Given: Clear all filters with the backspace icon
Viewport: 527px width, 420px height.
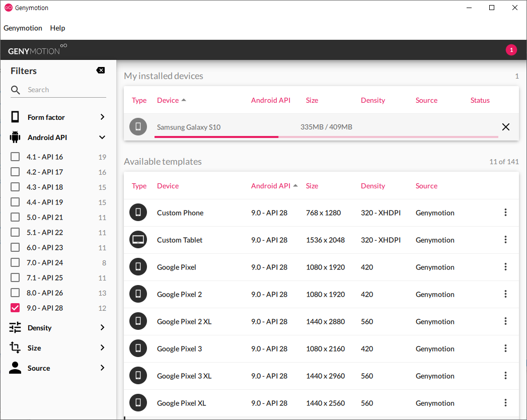Looking at the screenshot, I should (x=101, y=71).
